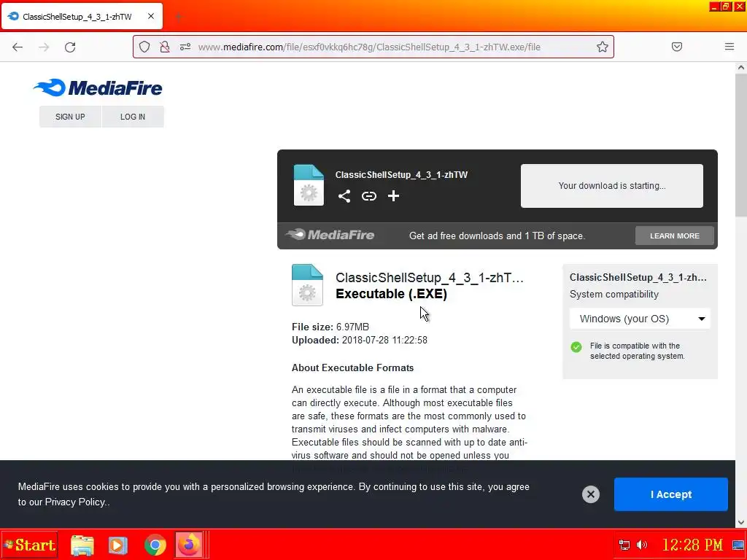
Task: Open media player from taskbar
Action: click(x=117, y=545)
